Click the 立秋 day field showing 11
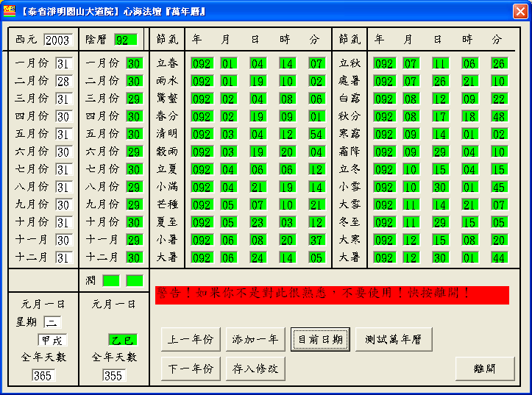This screenshot has height=395, width=532. click(x=441, y=63)
